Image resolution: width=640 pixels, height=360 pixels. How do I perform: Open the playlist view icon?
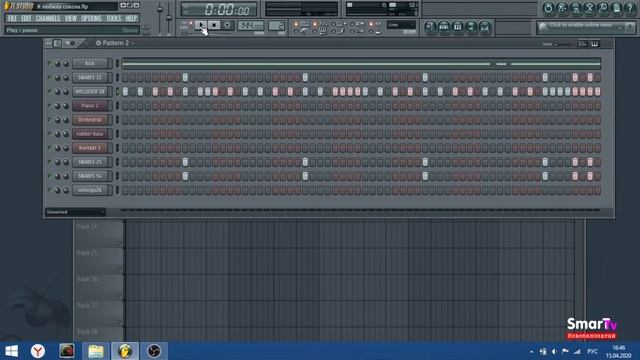[430, 27]
